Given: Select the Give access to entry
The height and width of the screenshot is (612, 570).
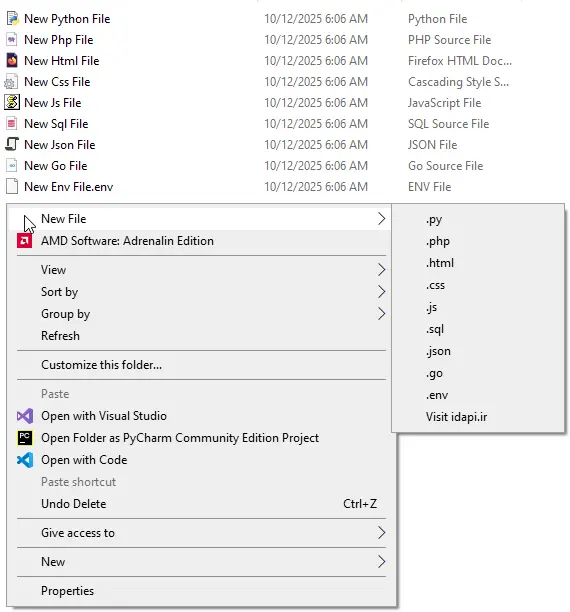Looking at the screenshot, I should 199,533.
